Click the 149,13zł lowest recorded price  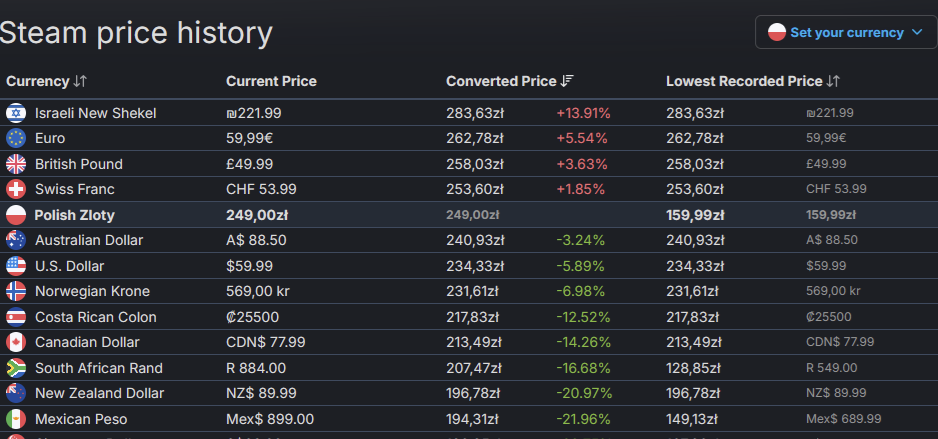(x=695, y=419)
